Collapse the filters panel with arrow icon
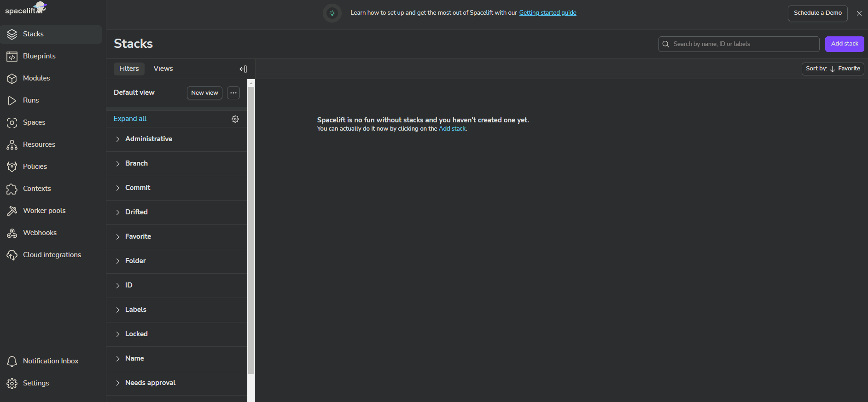The width and height of the screenshot is (868, 402). click(243, 69)
